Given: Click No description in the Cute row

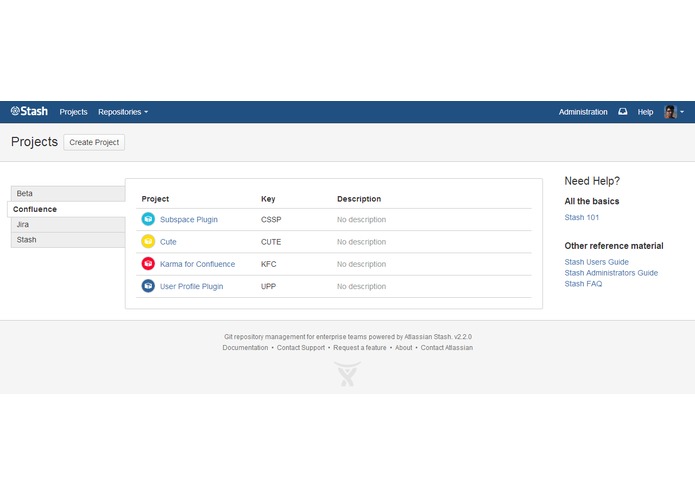Looking at the screenshot, I should click(361, 242).
